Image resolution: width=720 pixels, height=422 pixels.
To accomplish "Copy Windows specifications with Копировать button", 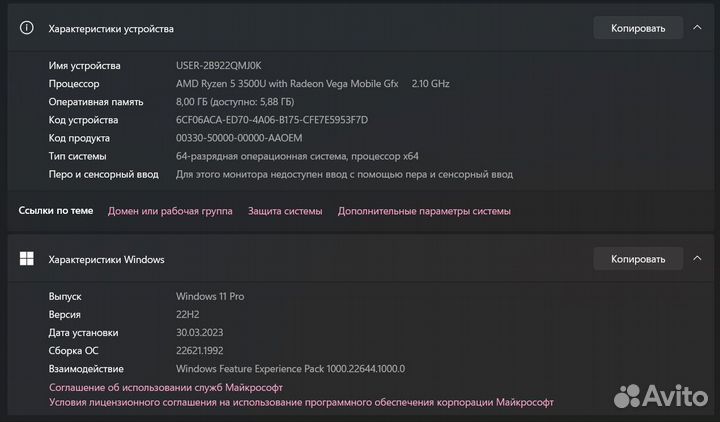I will [x=638, y=259].
